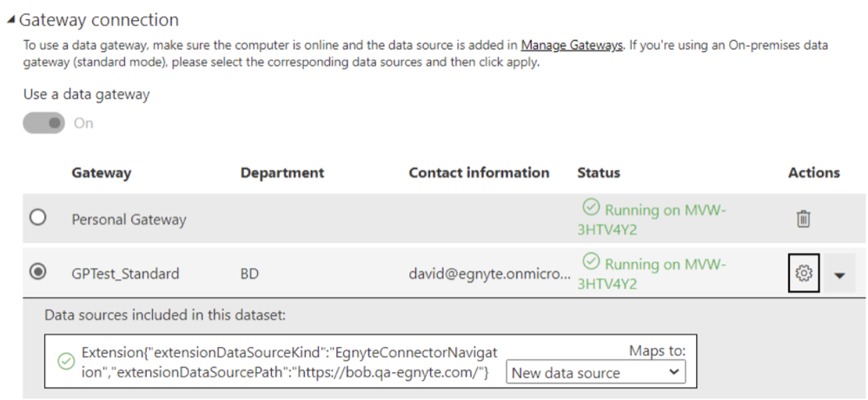The image size is (868, 400).
Task: Click the Extension data source path text
Action: 289,363
